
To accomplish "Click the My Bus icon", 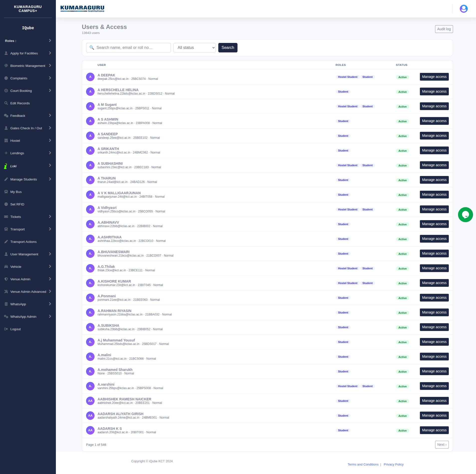I will tap(6, 192).
